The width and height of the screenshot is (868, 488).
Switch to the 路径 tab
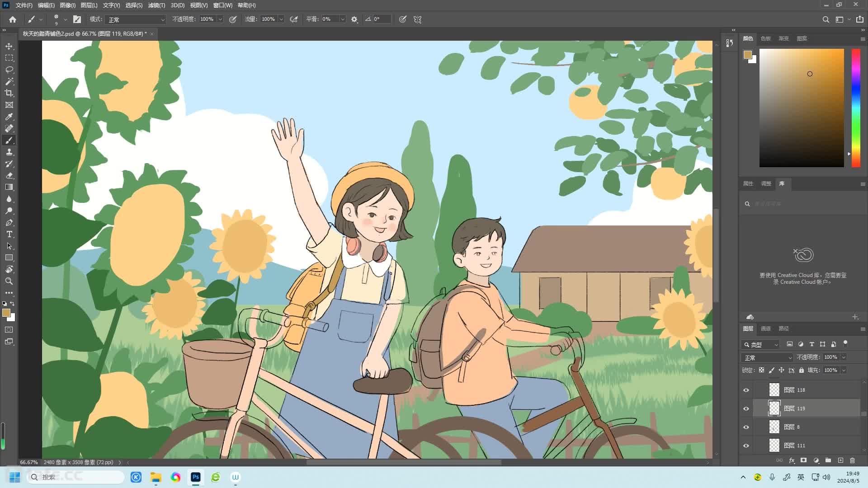tap(783, 328)
